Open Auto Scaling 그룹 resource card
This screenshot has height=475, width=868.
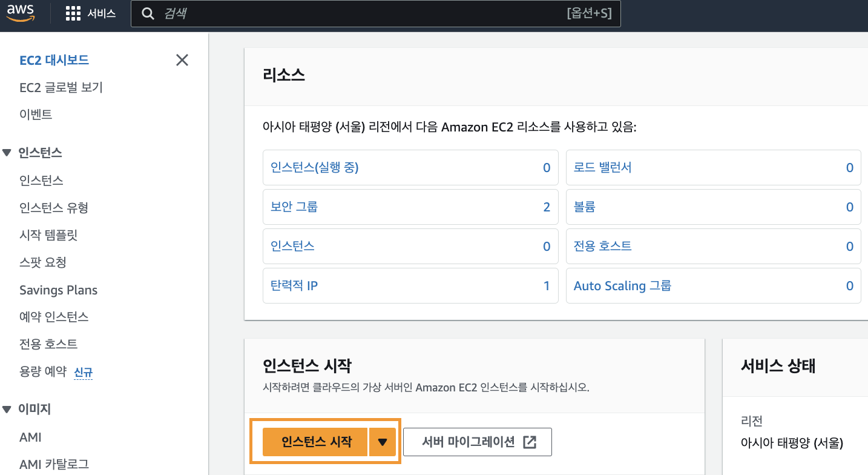pos(713,285)
